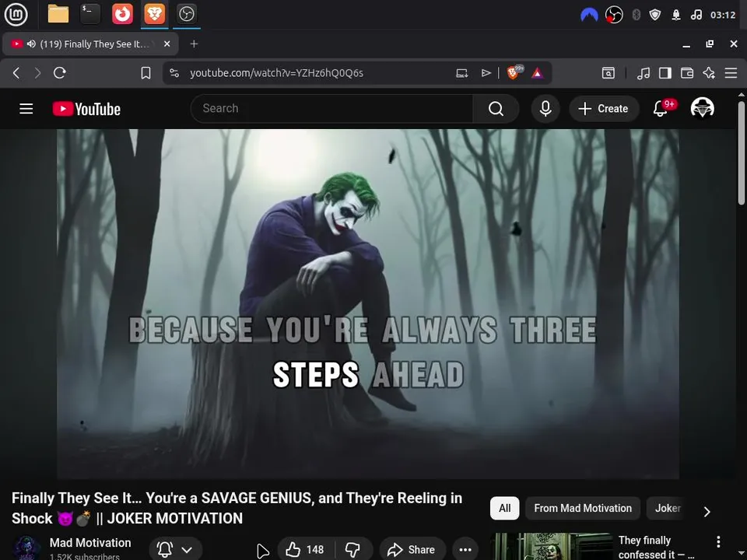Screen dimensions: 747x560
Task: Open the account avatar menu
Action: [702, 108]
